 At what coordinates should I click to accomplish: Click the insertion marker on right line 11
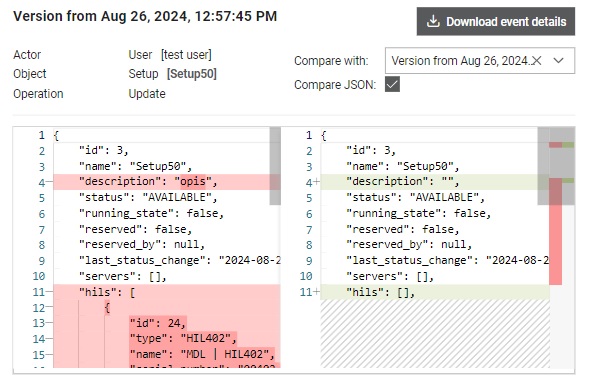317,292
